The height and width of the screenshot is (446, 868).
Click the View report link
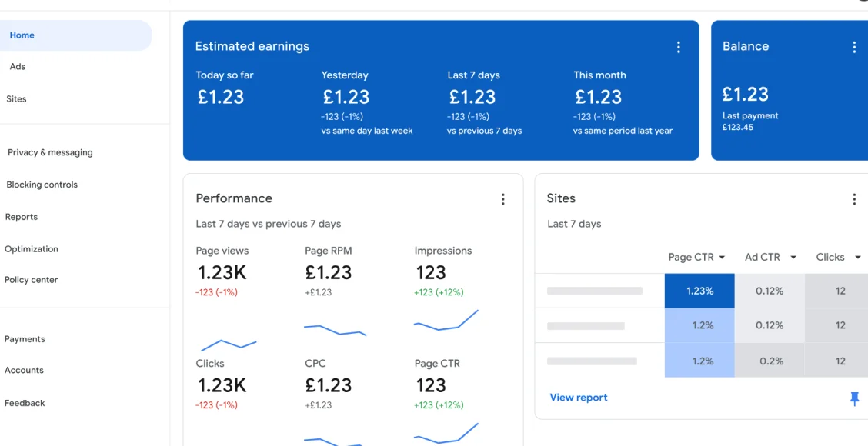pos(578,398)
